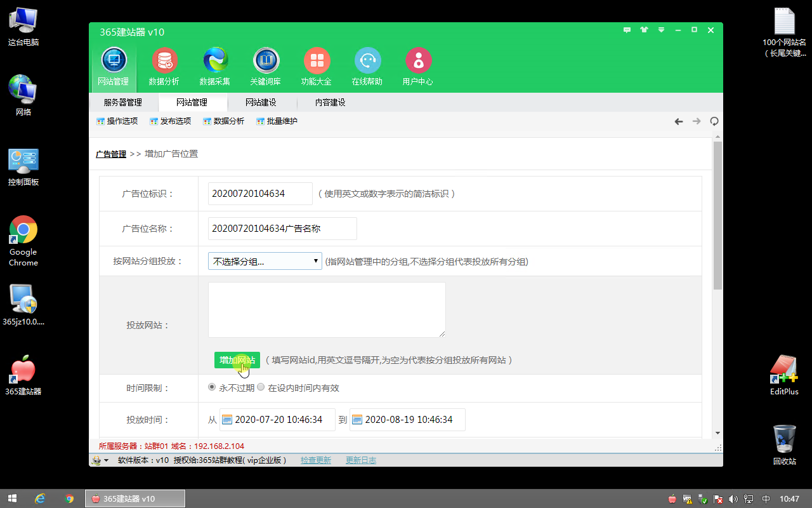Open the 数据分析 submenu in toolbar
The image size is (812, 508).
[x=223, y=121]
